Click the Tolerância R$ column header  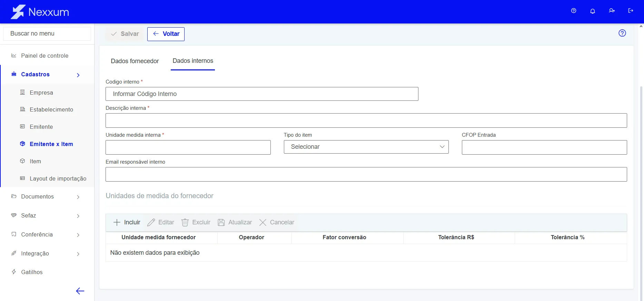tap(456, 237)
